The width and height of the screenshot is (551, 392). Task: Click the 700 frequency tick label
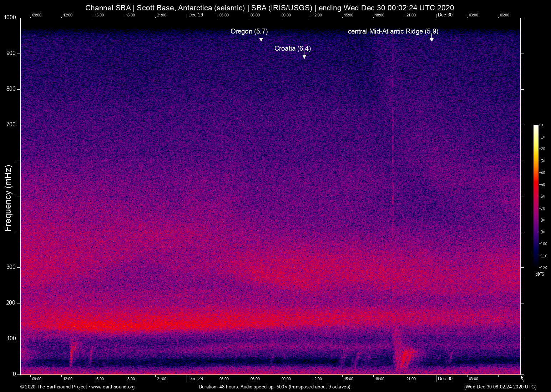click(x=11, y=125)
